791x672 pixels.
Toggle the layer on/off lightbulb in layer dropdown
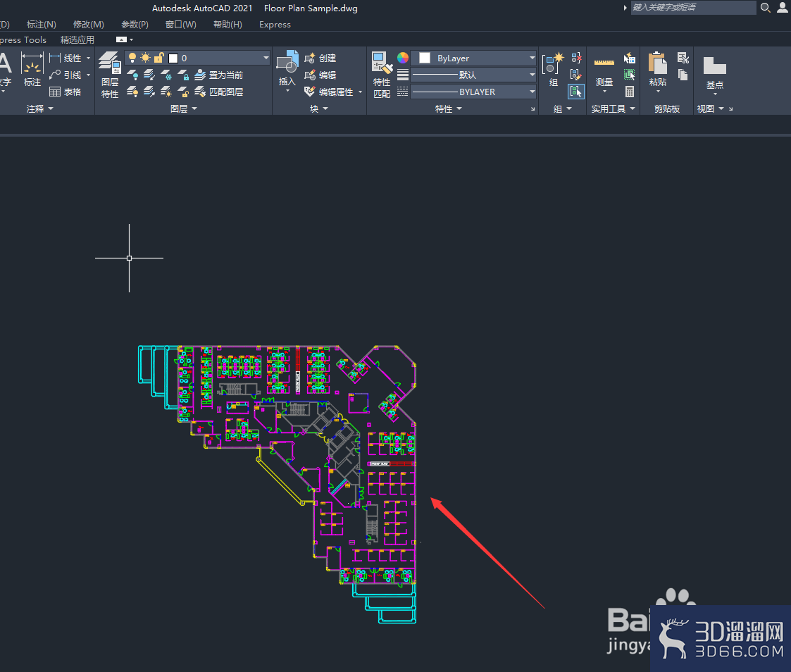tap(132, 58)
